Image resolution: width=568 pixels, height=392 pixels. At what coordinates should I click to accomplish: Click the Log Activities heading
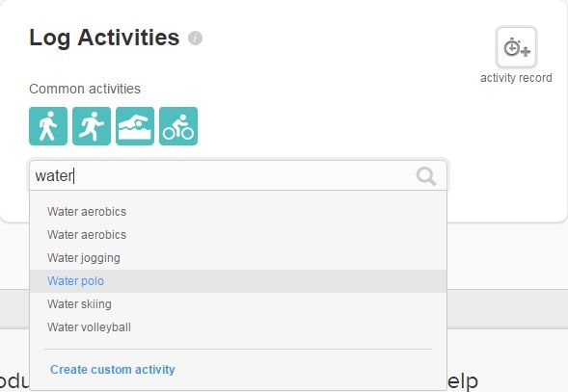[x=104, y=38]
